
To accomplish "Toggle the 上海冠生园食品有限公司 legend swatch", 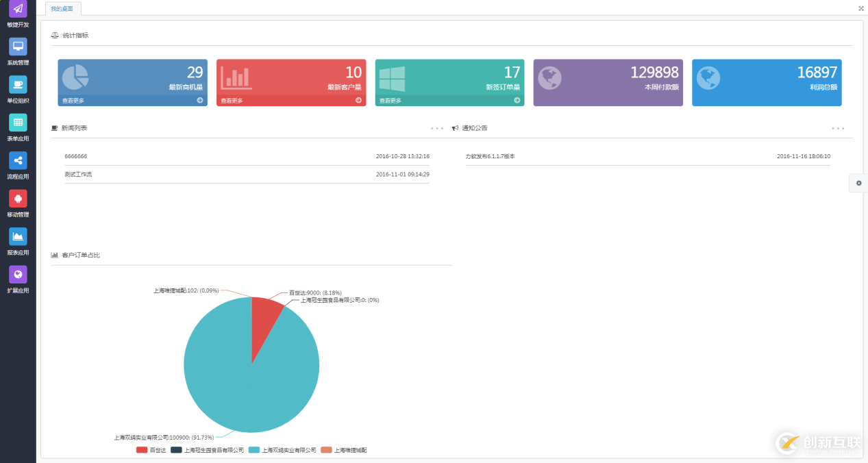I will click(176, 450).
